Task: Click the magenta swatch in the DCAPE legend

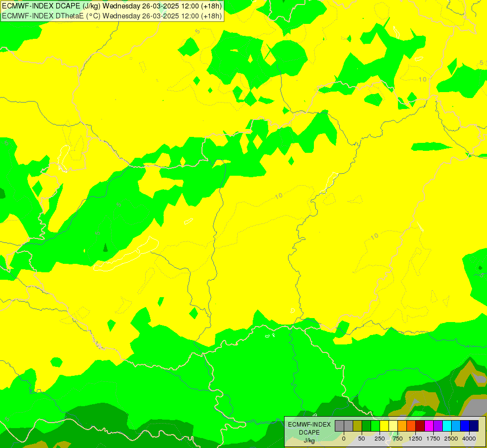Action: [x=429, y=426]
